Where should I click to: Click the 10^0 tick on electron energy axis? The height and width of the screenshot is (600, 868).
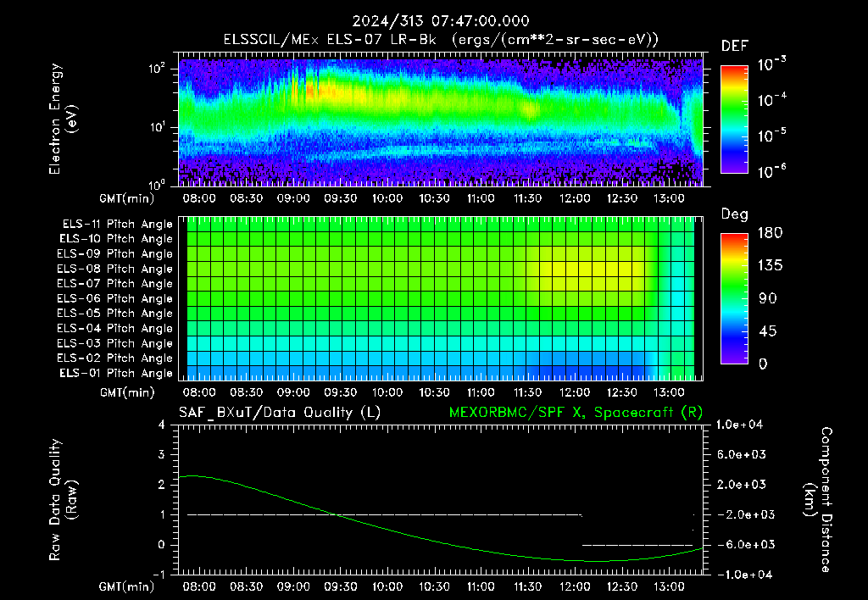[157, 184]
